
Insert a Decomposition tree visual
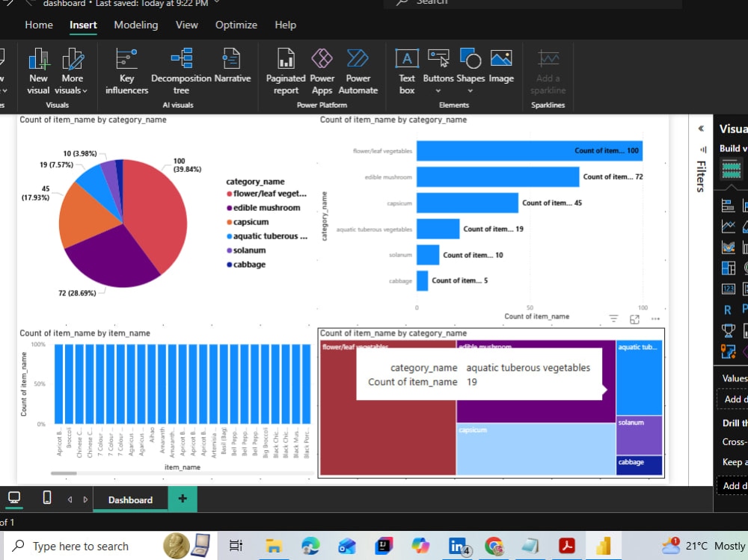point(181,72)
